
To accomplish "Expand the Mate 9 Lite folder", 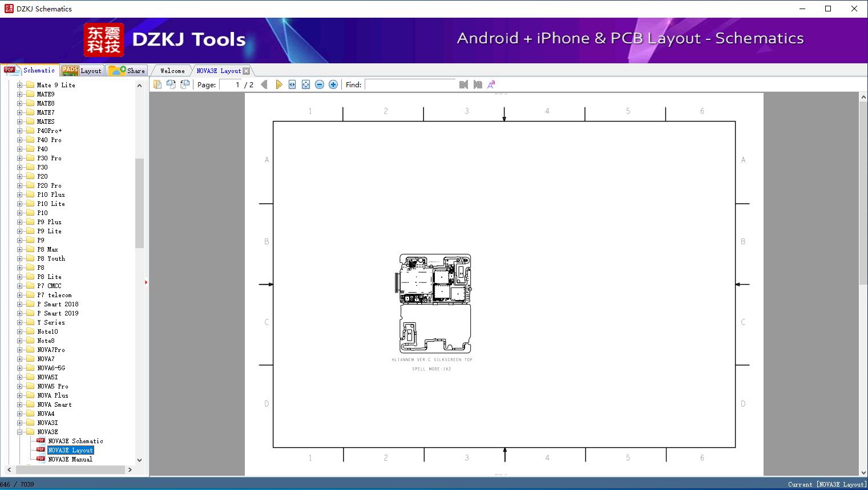I will (20, 85).
